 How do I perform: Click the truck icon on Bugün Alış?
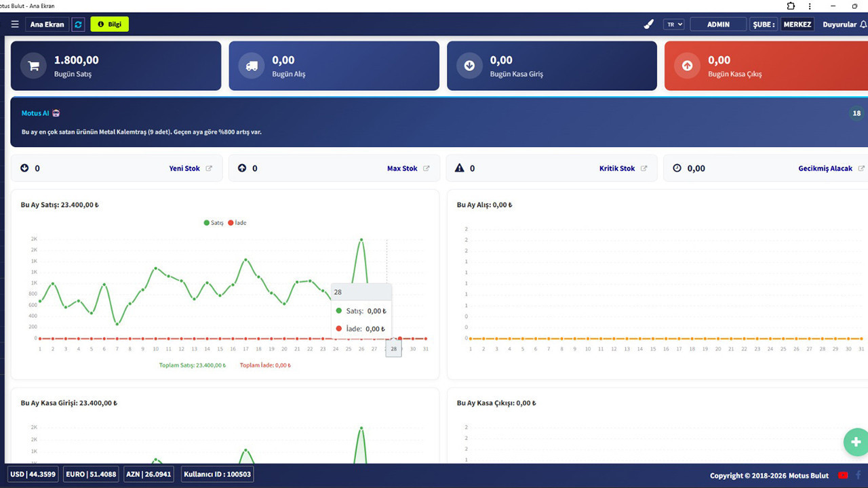click(x=252, y=66)
